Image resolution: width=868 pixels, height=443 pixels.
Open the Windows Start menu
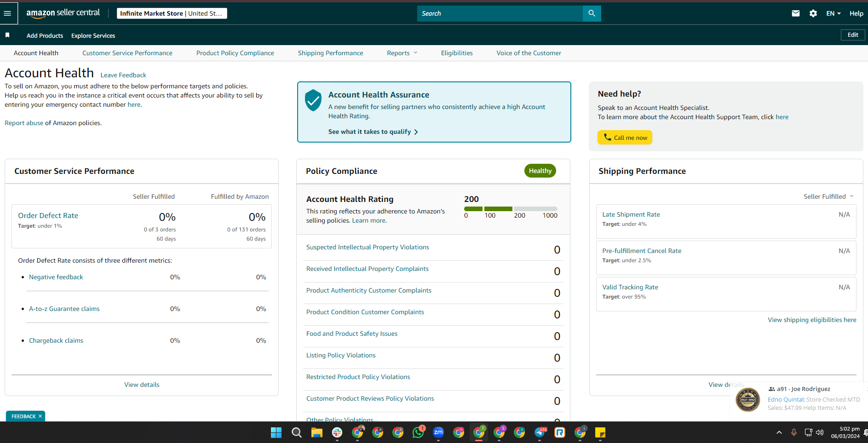pyautogui.click(x=276, y=432)
